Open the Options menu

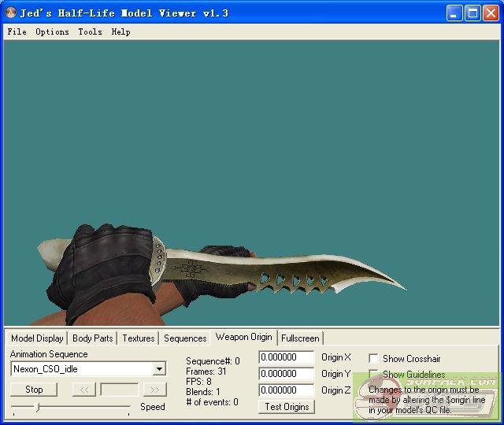tap(52, 32)
